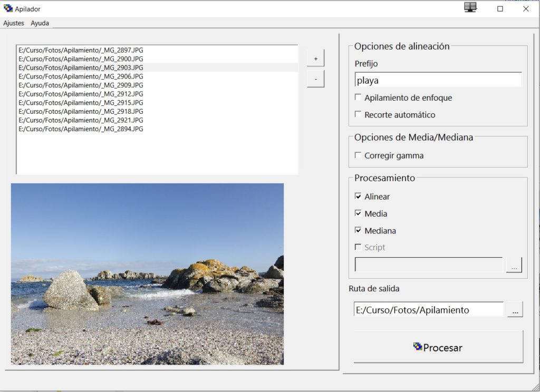Screen dimensions: 540x392
Task: Uncheck the Alinear option
Action: point(358,196)
